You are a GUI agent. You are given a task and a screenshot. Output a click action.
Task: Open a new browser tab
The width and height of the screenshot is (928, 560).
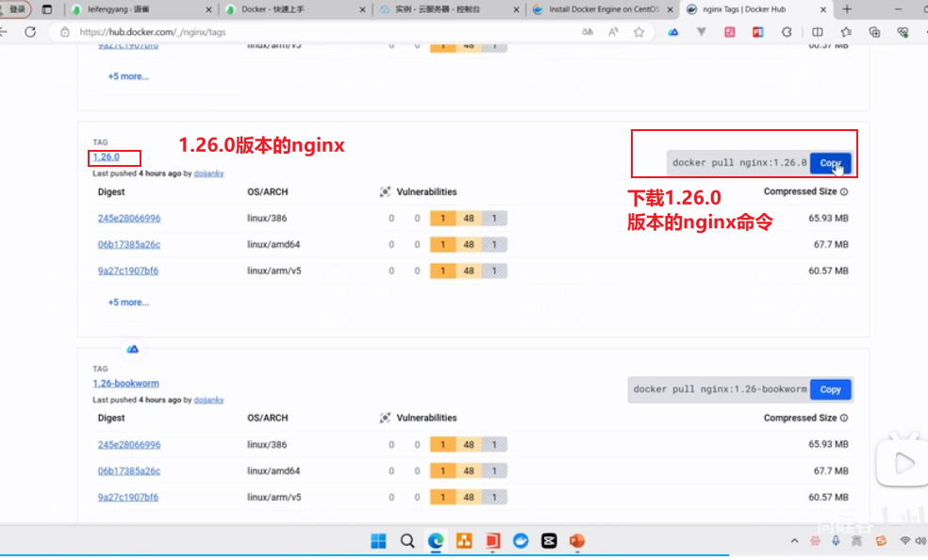pyautogui.click(x=847, y=9)
